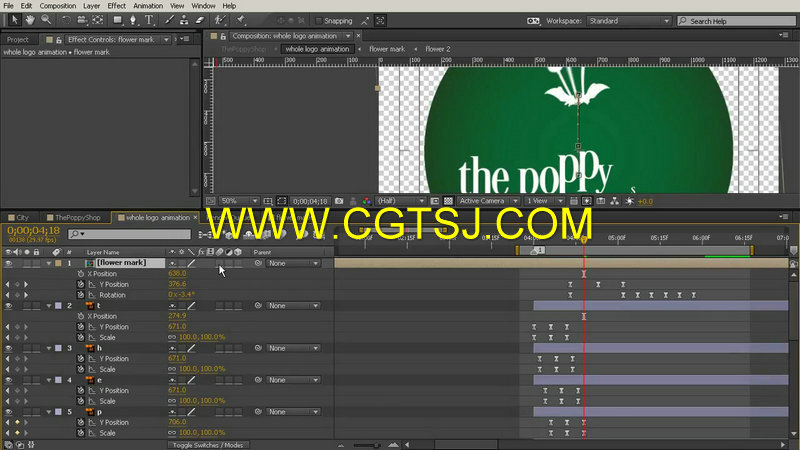The height and width of the screenshot is (450, 800).
Task: Hide layer 2 't' visibility eye
Action: tap(8, 306)
